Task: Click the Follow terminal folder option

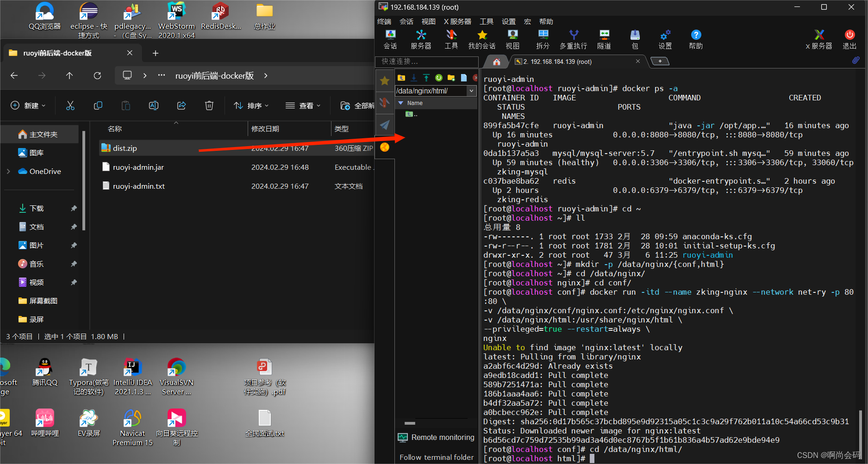Action: click(437, 457)
